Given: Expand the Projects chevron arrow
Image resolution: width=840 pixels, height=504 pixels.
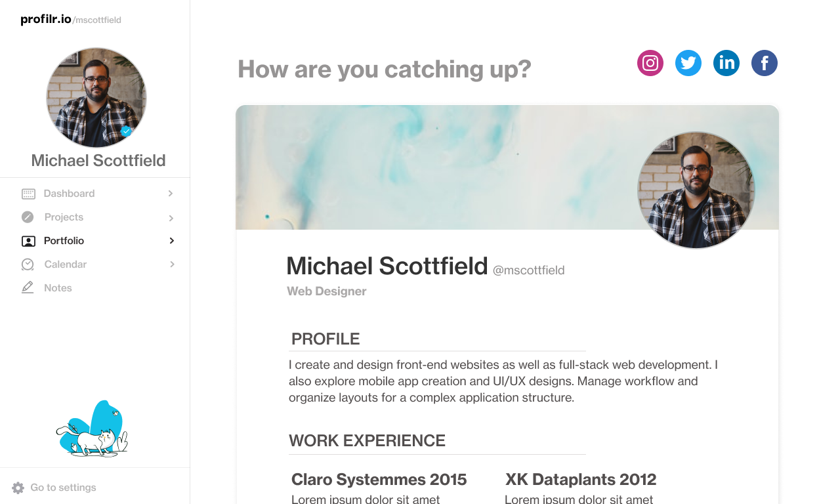Looking at the screenshot, I should [x=171, y=218].
